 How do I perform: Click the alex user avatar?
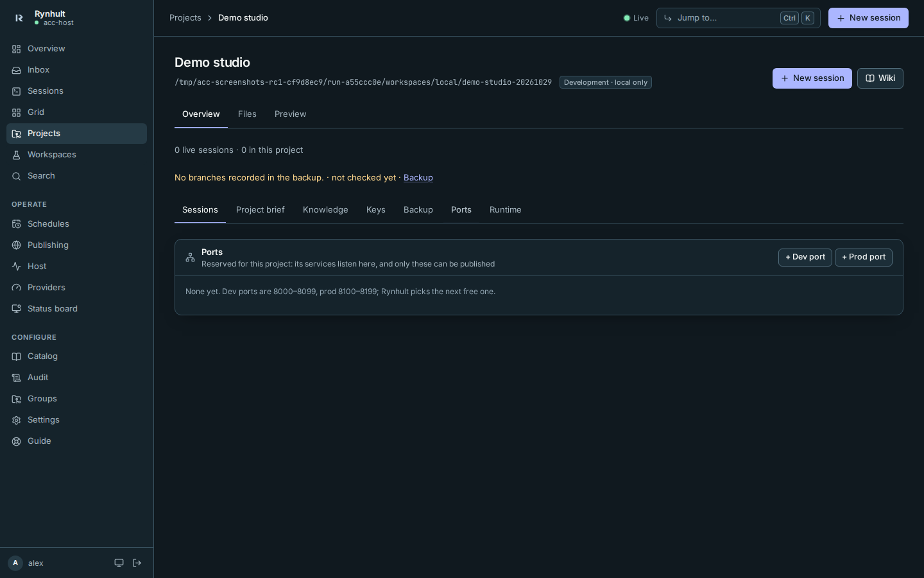pyautogui.click(x=15, y=563)
